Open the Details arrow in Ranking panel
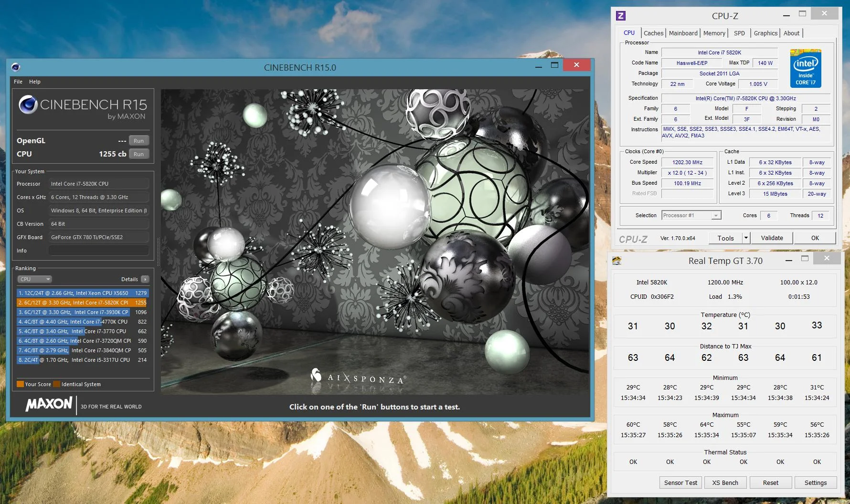Screen dimensions: 850x504 coord(145,279)
